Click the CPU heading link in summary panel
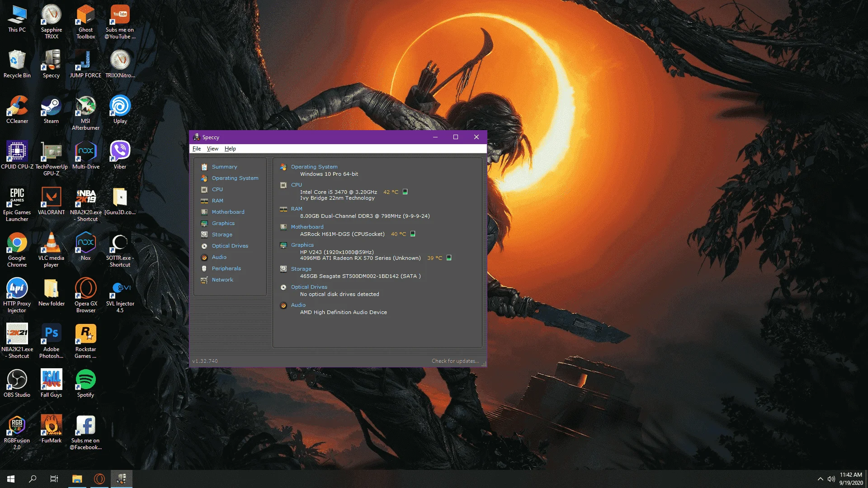The height and width of the screenshot is (488, 868). [297, 185]
